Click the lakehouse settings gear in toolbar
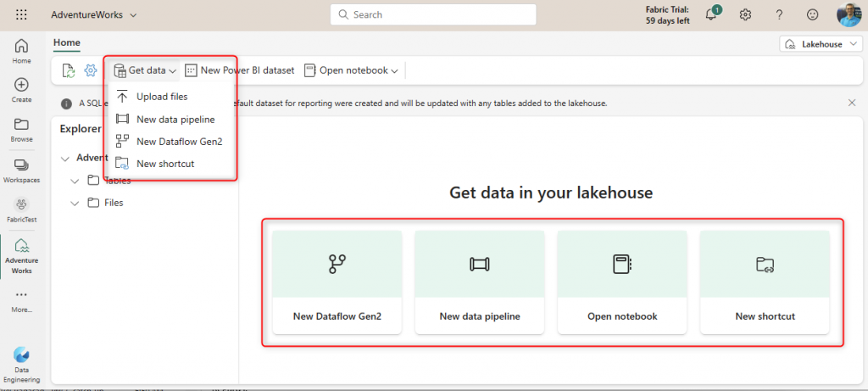Screen dimensions: 868x391 click(x=91, y=70)
